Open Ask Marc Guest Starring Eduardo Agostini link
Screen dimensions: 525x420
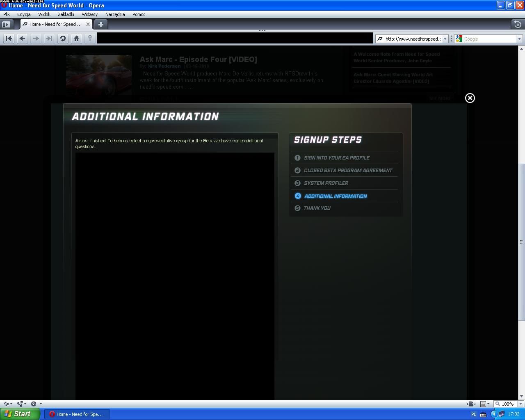point(393,78)
